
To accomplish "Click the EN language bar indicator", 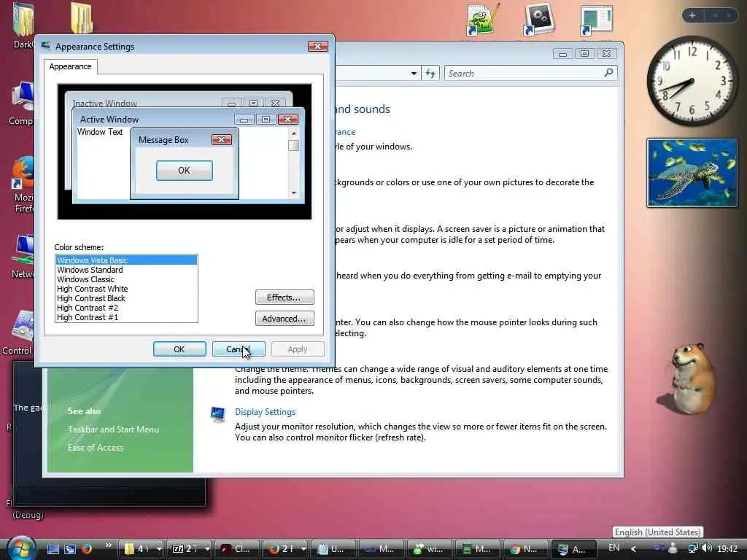I will pos(614,548).
